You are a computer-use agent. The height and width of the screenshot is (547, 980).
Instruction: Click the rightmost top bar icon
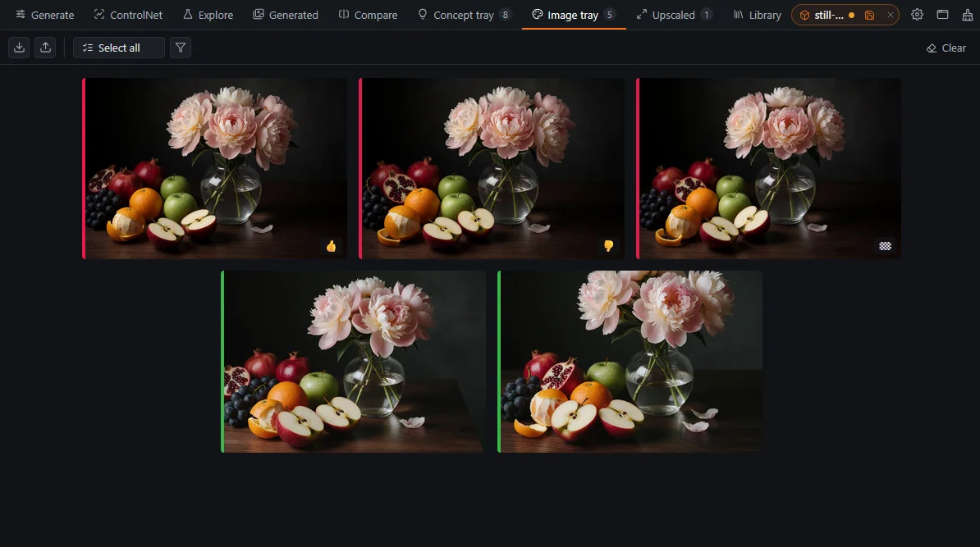click(968, 15)
